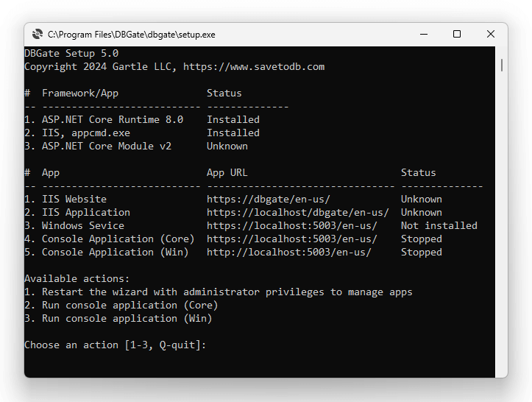
Task: Click Stopped status of Console Application (Core)
Action: pos(422,239)
